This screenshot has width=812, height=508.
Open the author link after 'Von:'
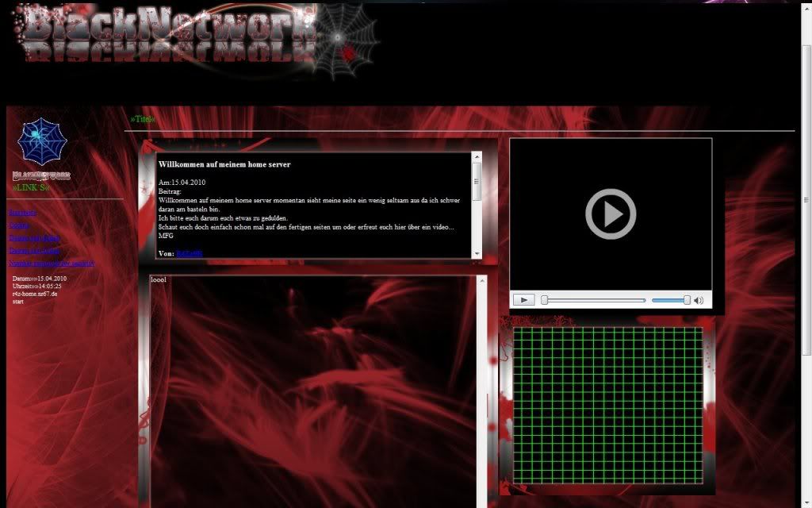coord(190,253)
